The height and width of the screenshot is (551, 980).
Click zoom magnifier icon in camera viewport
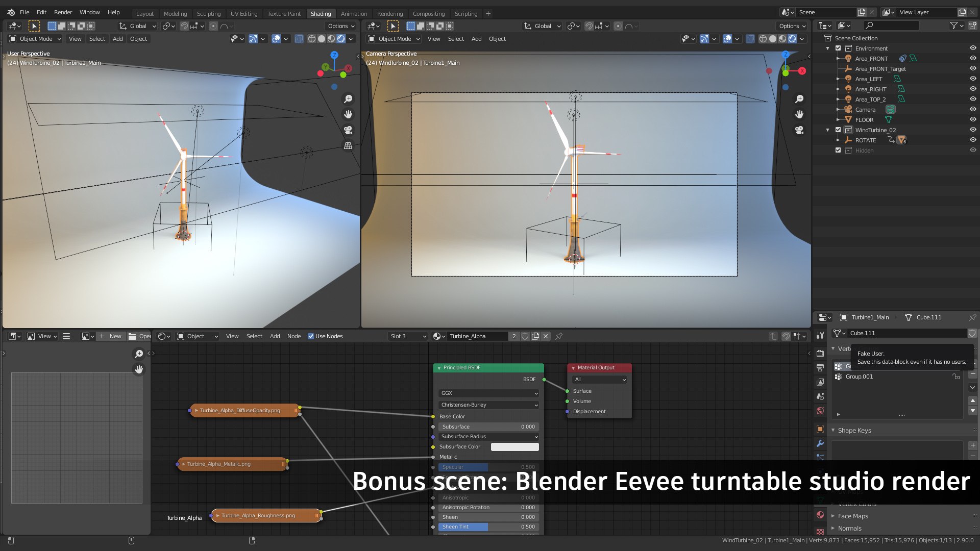(799, 99)
